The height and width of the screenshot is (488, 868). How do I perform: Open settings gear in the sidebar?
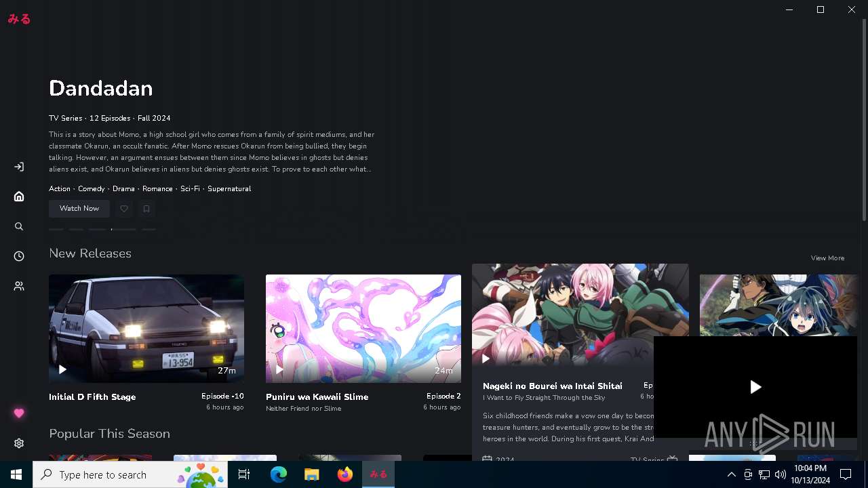pyautogui.click(x=19, y=443)
